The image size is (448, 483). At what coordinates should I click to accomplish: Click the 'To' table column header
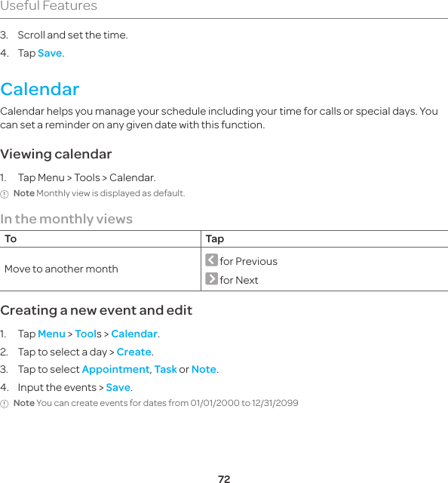tap(11, 238)
